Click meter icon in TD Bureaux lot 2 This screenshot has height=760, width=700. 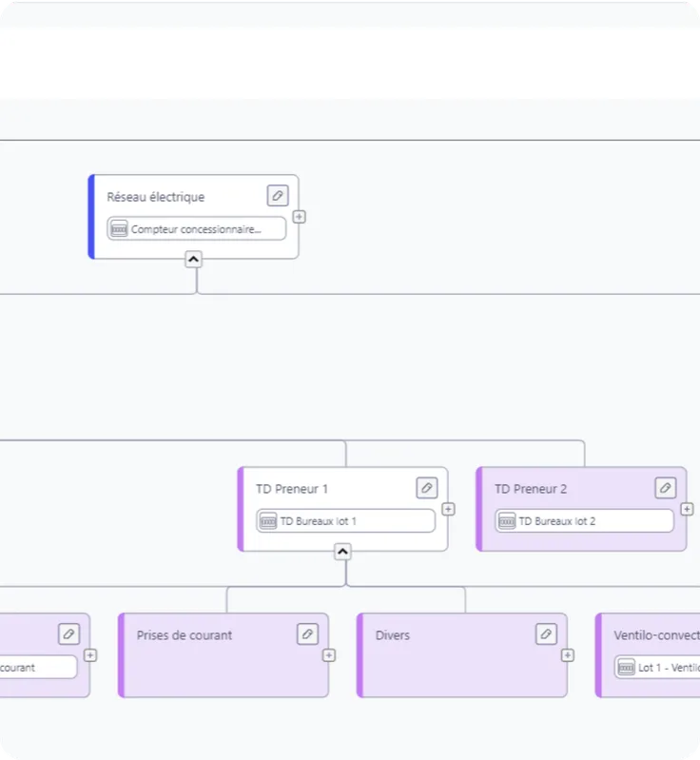[x=507, y=521]
